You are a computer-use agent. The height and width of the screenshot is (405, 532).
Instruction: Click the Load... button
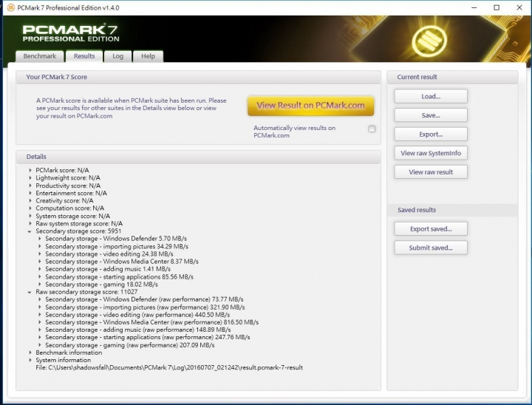pyautogui.click(x=431, y=96)
